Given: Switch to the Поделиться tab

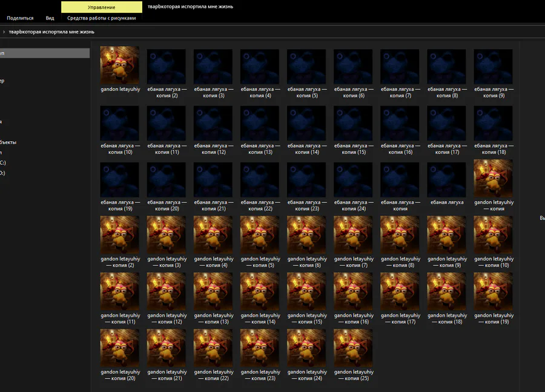Looking at the screenshot, I should 20,18.
